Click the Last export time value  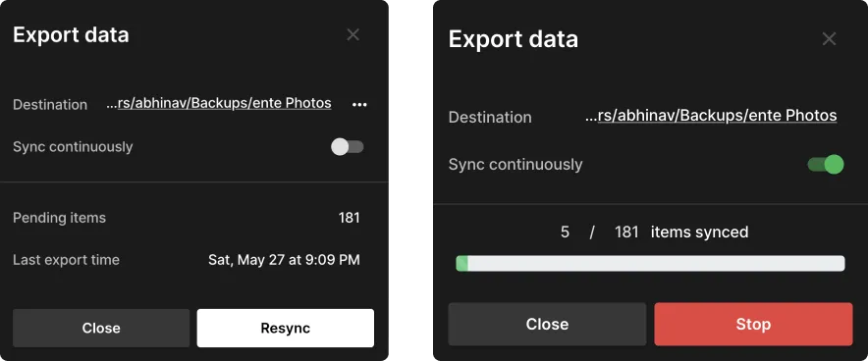click(284, 260)
